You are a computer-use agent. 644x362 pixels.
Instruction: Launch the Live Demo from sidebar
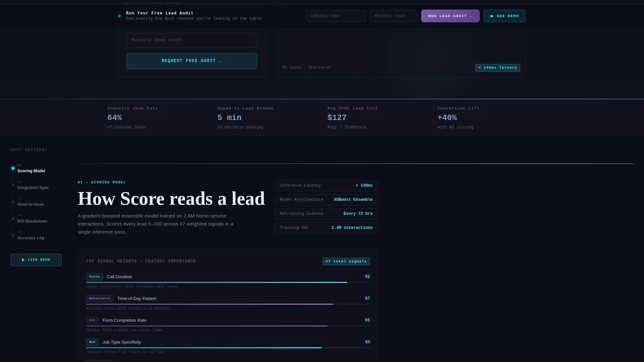[x=36, y=260]
